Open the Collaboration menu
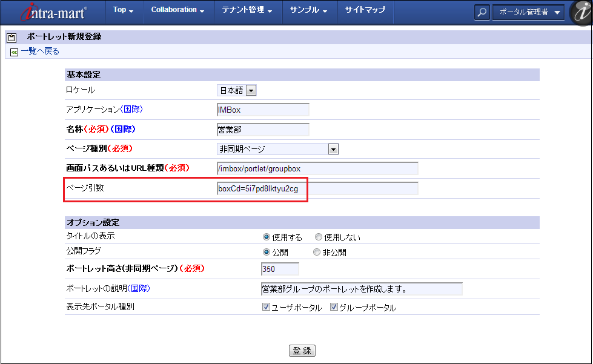 pos(177,10)
